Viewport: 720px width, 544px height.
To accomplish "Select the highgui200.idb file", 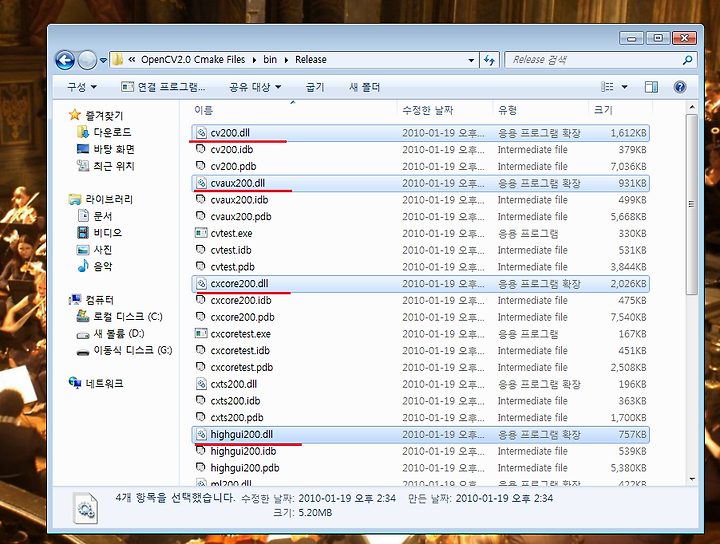I will tap(420, 451).
